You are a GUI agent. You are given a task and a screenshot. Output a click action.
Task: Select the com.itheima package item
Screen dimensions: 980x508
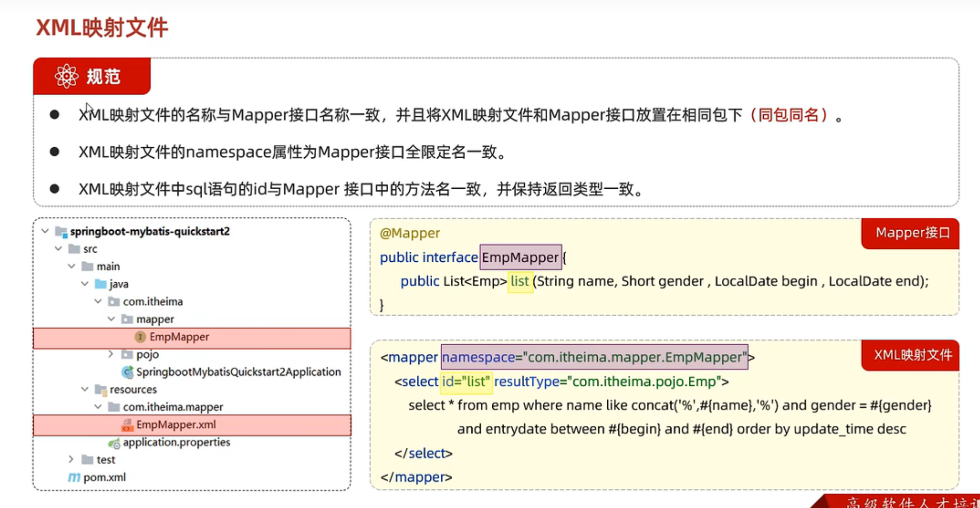coord(152,301)
